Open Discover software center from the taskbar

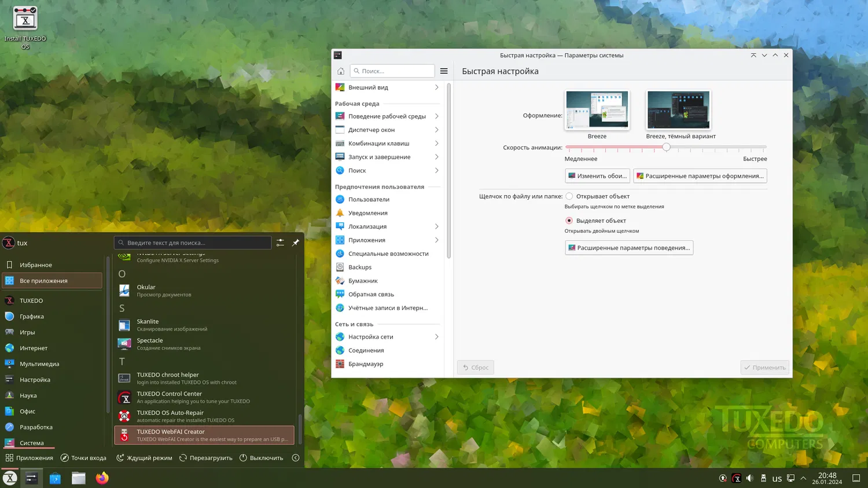click(55, 478)
